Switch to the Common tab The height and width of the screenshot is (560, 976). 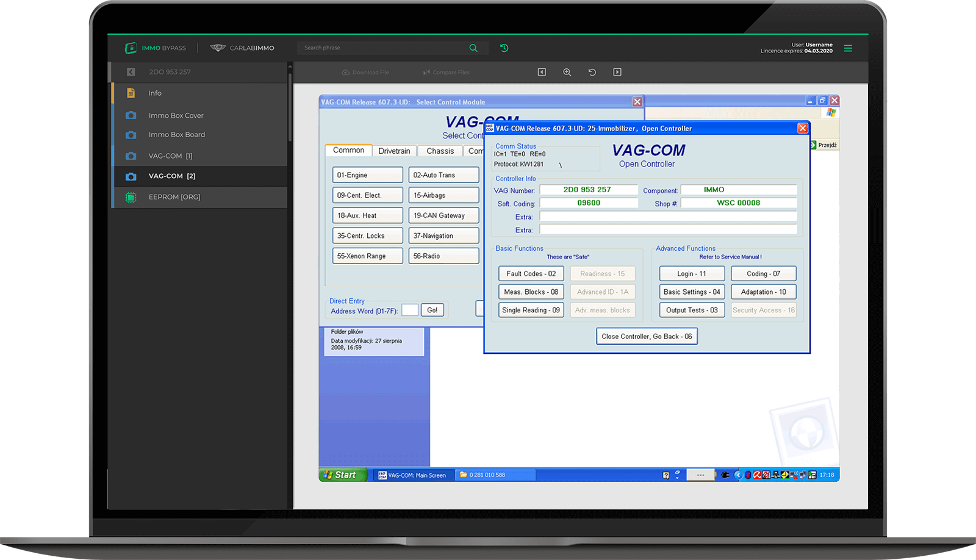tap(348, 150)
